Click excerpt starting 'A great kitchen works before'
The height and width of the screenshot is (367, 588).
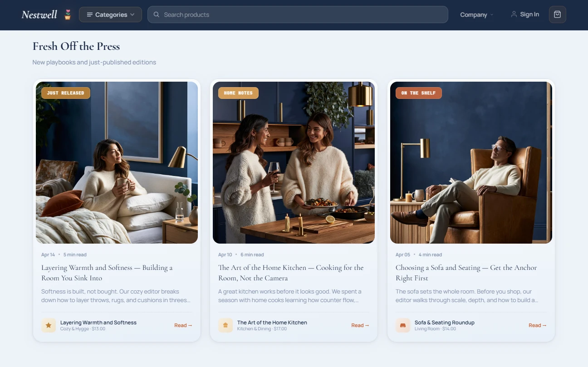(x=290, y=296)
